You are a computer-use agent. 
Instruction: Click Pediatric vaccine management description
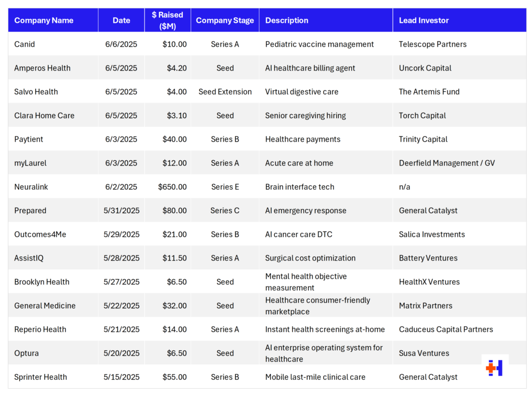click(320, 45)
